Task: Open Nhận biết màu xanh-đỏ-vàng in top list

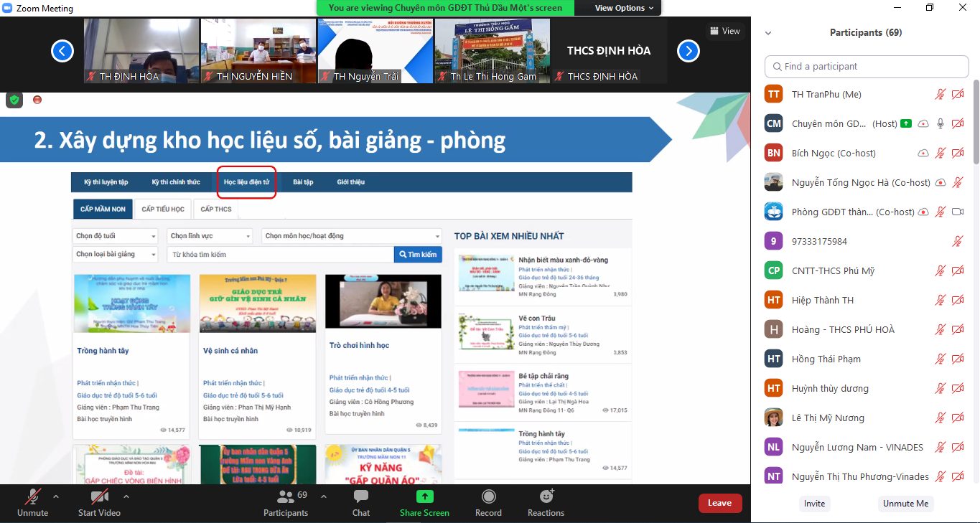Action: pos(564,260)
